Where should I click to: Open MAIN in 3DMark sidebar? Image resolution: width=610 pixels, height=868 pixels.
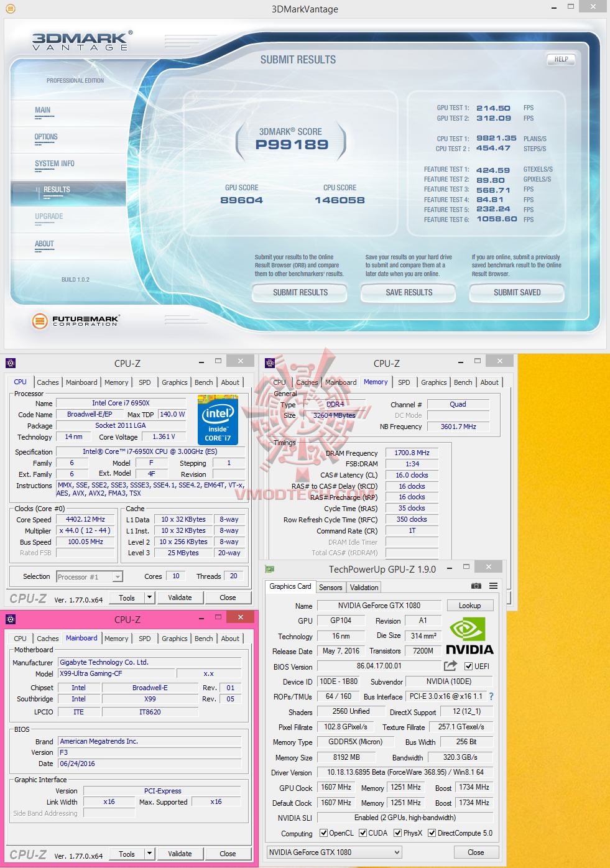tap(43, 110)
